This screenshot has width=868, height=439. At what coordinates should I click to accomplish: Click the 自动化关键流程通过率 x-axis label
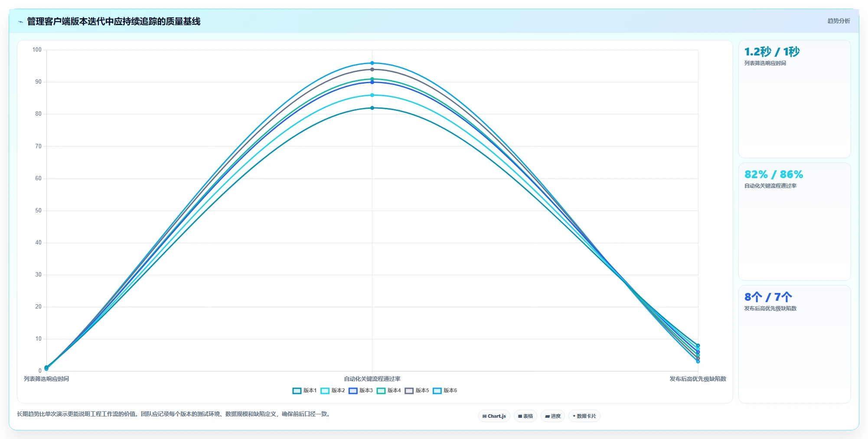pyautogui.click(x=372, y=379)
